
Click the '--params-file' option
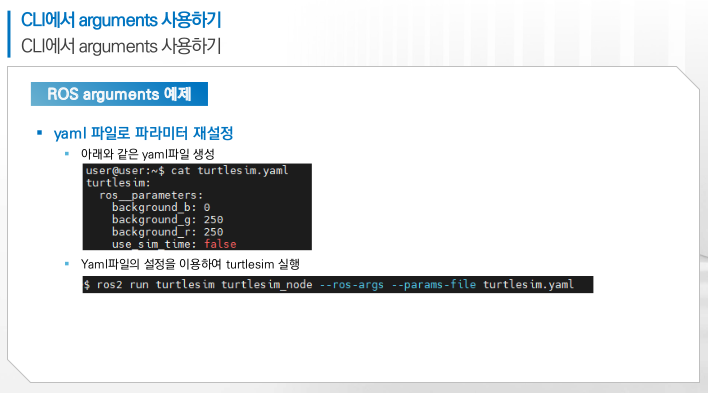click(x=433, y=285)
